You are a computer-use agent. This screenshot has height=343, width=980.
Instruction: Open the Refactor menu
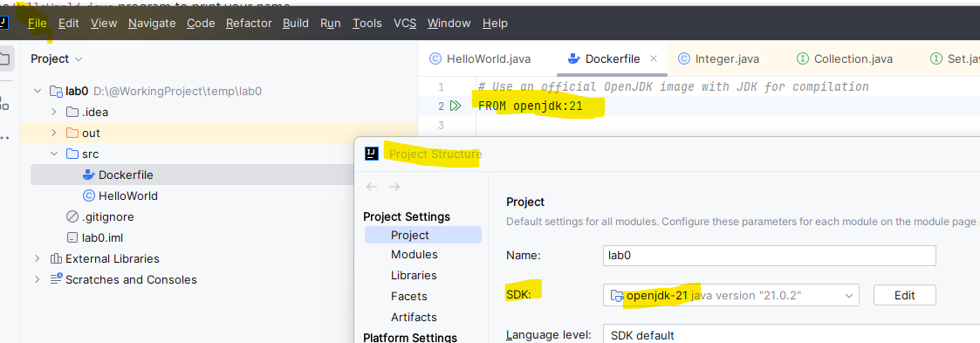[249, 23]
